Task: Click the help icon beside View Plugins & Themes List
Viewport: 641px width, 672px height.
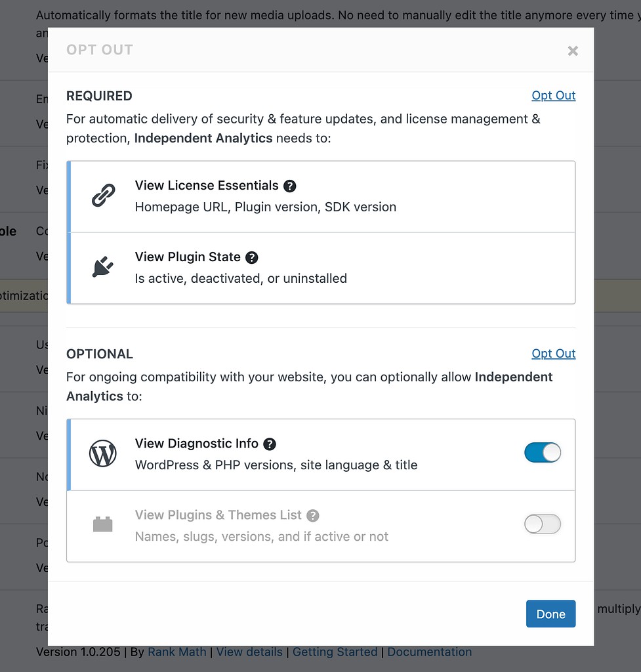Action: pos(313,516)
